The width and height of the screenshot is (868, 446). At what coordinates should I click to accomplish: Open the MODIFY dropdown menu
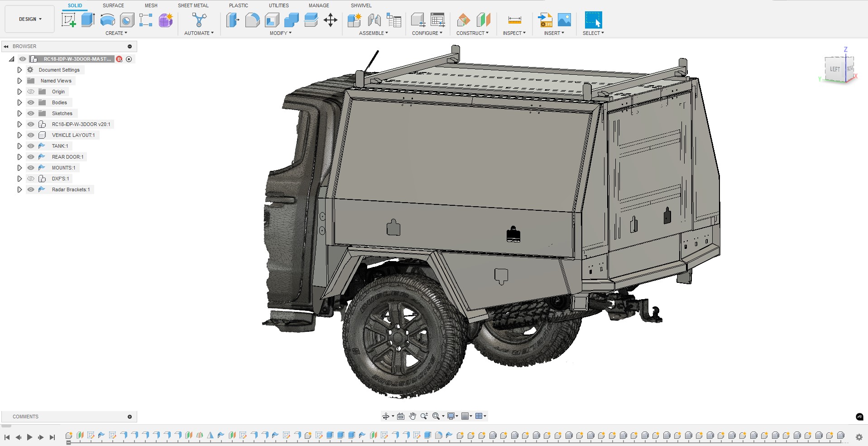pyautogui.click(x=279, y=33)
